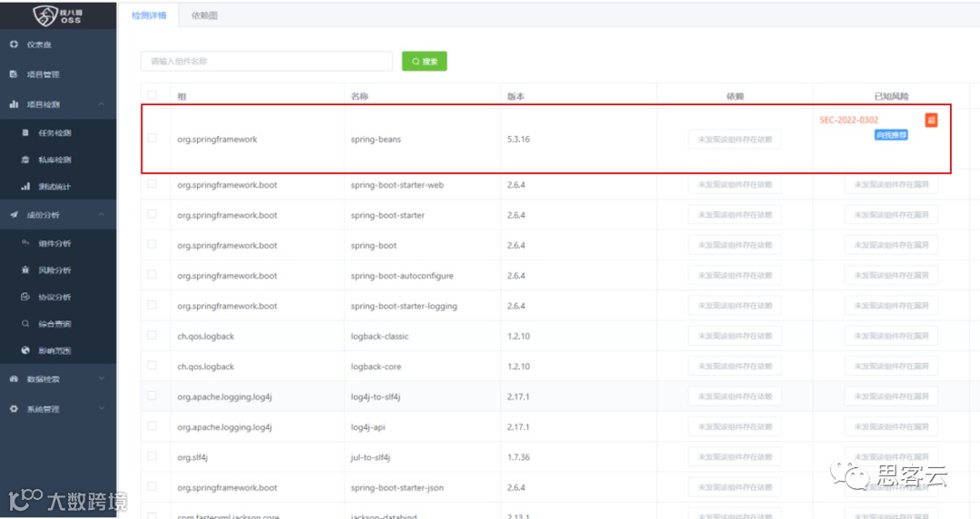Click the dependency status button for log4j-api
The image size is (980, 519).
click(x=735, y=427)
